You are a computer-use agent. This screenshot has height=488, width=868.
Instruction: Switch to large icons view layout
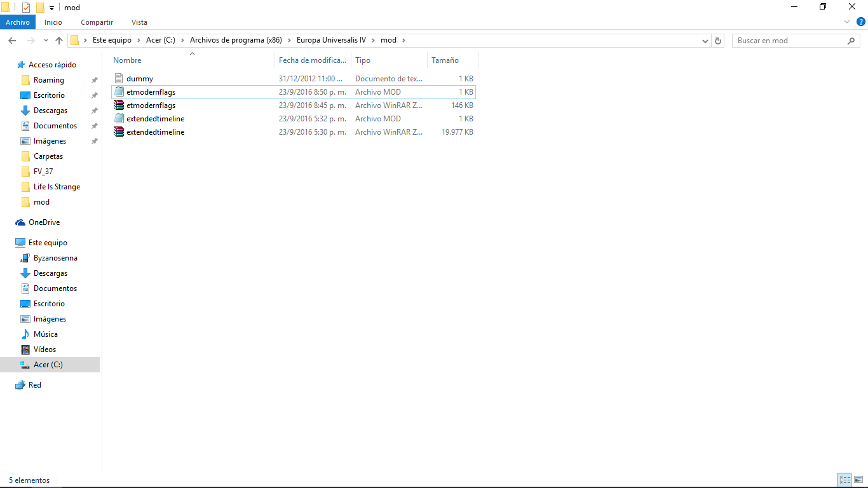tap(858, 480)
